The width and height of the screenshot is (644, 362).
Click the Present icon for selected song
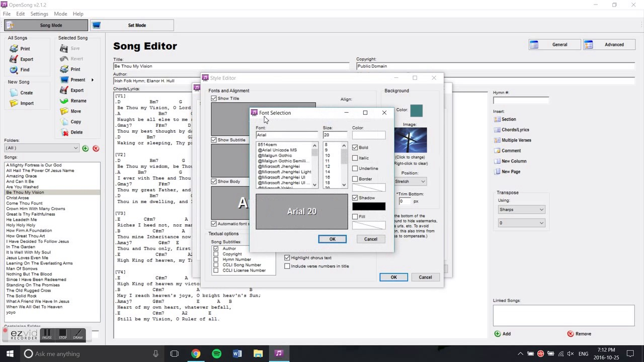tap(64, 80)
